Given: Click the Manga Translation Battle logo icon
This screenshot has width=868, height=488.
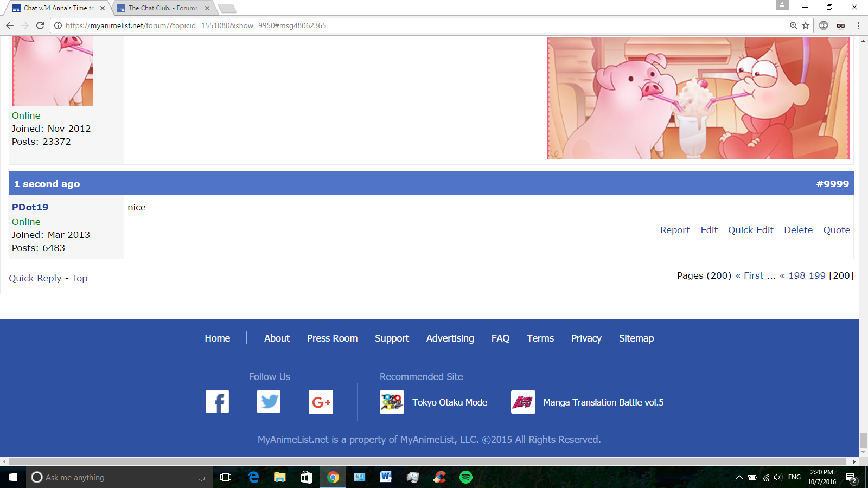Looking at the screenshot, I should pyautogui.click(x=523, y=402).
